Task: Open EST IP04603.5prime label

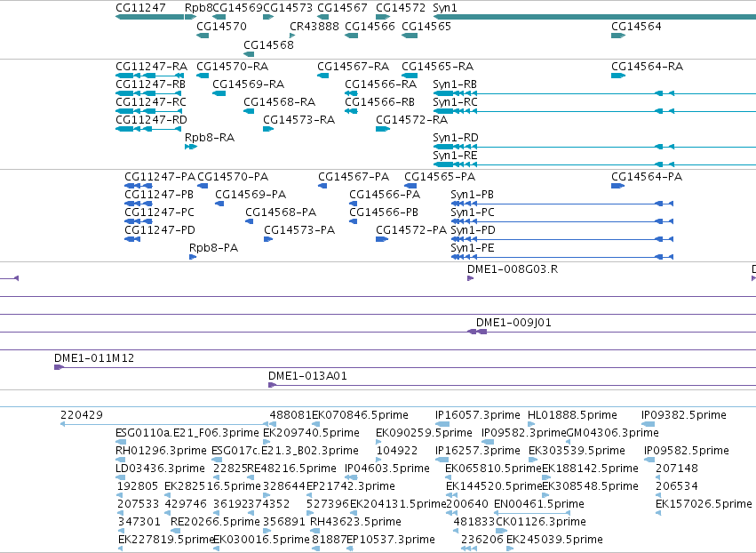Action: [x=387, y=469]
